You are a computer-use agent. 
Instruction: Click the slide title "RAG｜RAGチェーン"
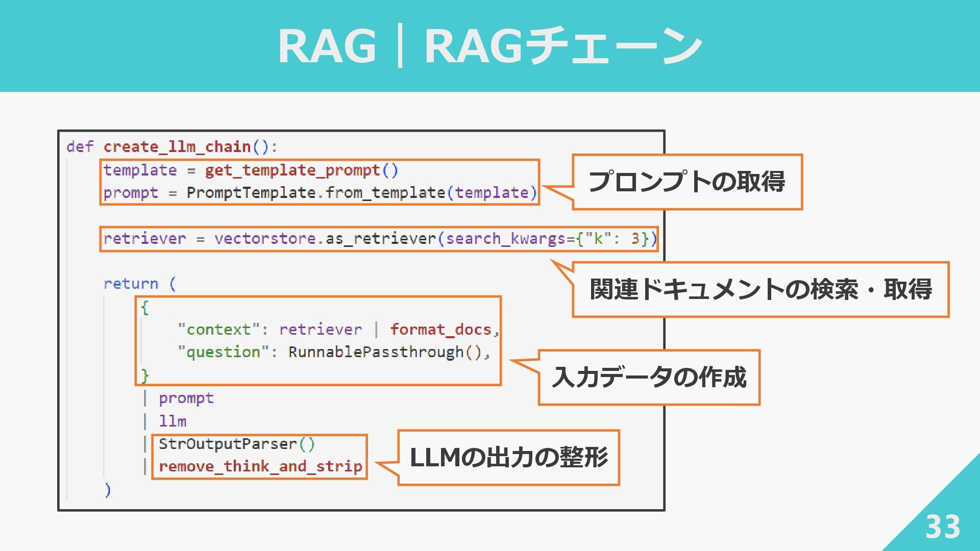pyautogui.click(x=490, y=46)
